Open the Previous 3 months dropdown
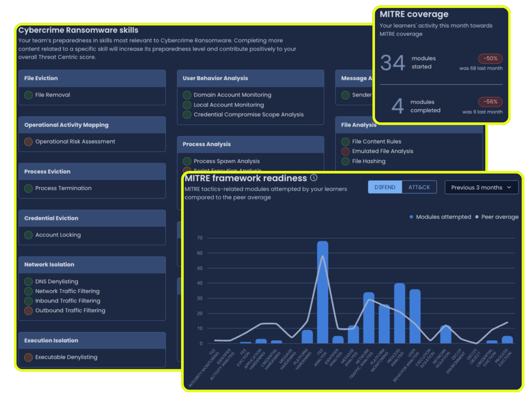 [x=481, y=187]
